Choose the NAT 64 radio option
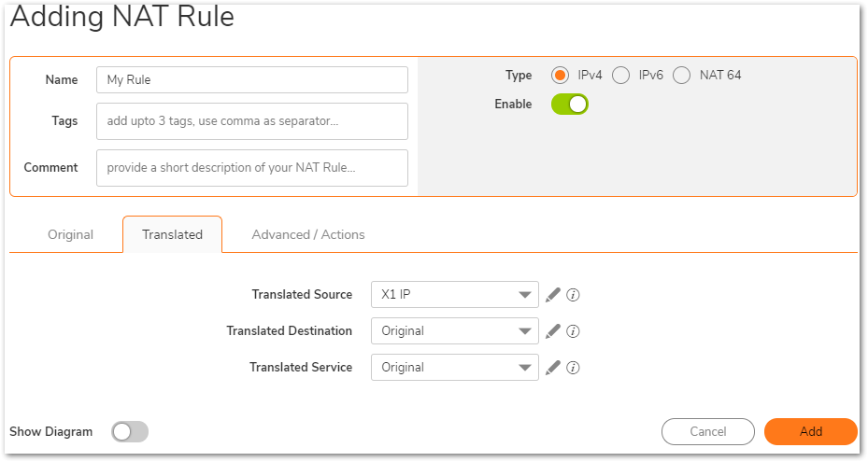The height and width of the screenshot is (462, 868). [x=681, y=76]
